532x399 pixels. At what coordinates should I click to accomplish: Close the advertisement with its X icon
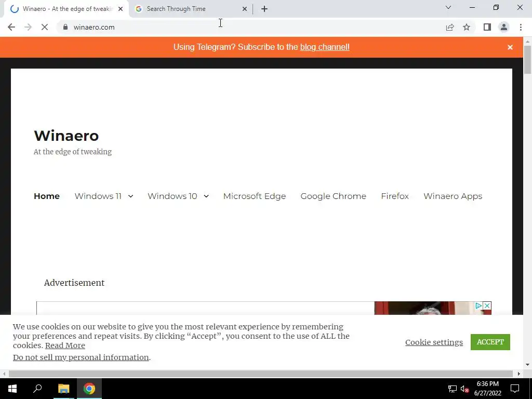click(x=487, y=305)
